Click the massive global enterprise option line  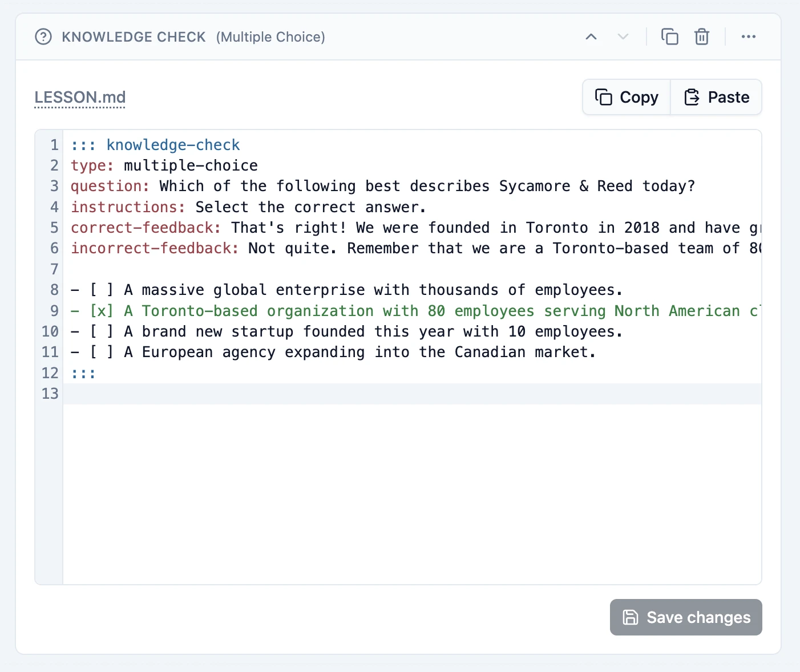(346, 290)
